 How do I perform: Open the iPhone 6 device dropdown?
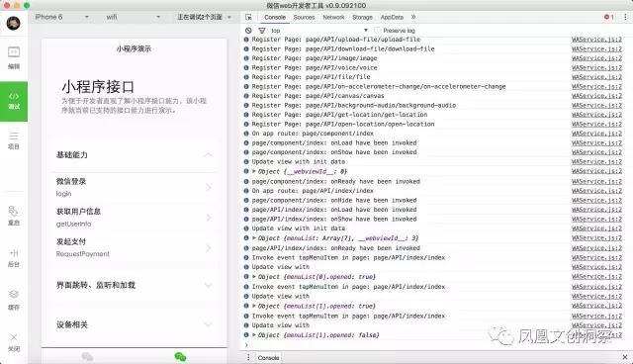point(61,17)
